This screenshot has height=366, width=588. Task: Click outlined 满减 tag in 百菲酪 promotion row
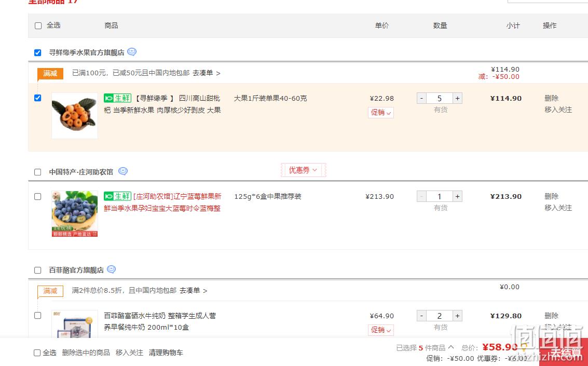50,291
